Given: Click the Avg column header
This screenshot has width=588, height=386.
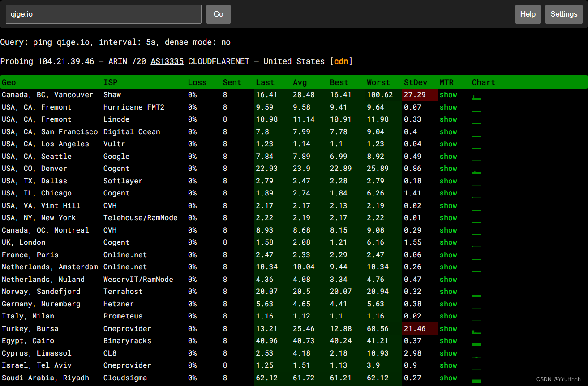Looking at the screenshot, I should point(300,82).
